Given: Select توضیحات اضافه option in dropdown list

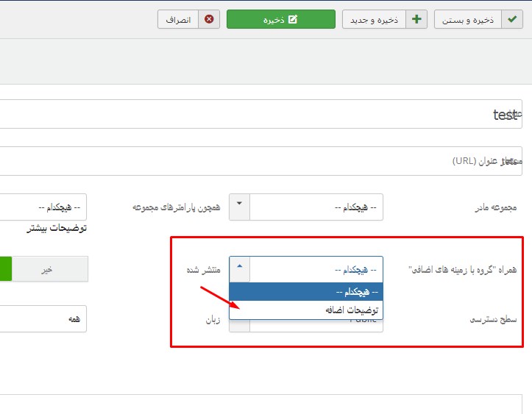Looking at the screenshot, I should tap(306, 310).
